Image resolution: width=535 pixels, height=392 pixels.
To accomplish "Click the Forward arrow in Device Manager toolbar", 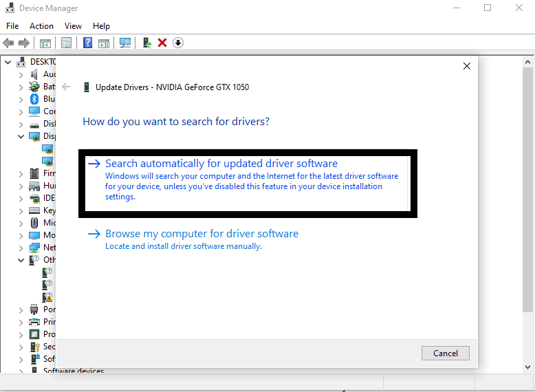I will pyautogui.click(x=24, y=43).
